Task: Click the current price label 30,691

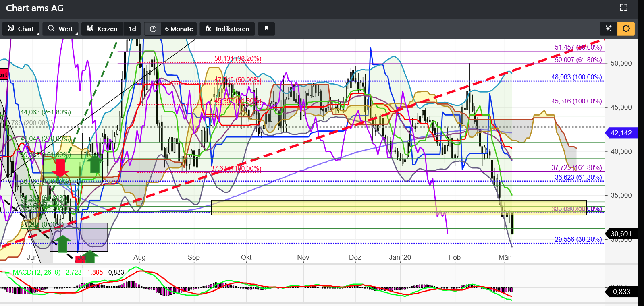Action: point(621,234)
